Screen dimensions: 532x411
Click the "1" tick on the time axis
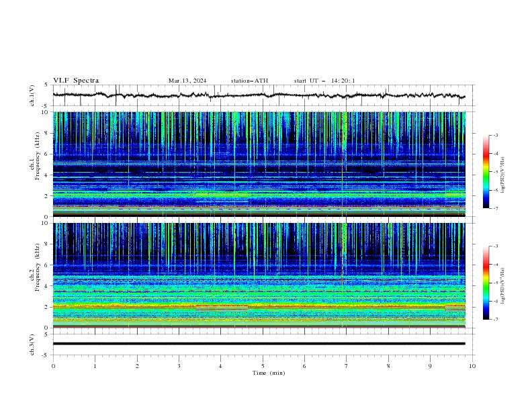(x=95, y=366)
